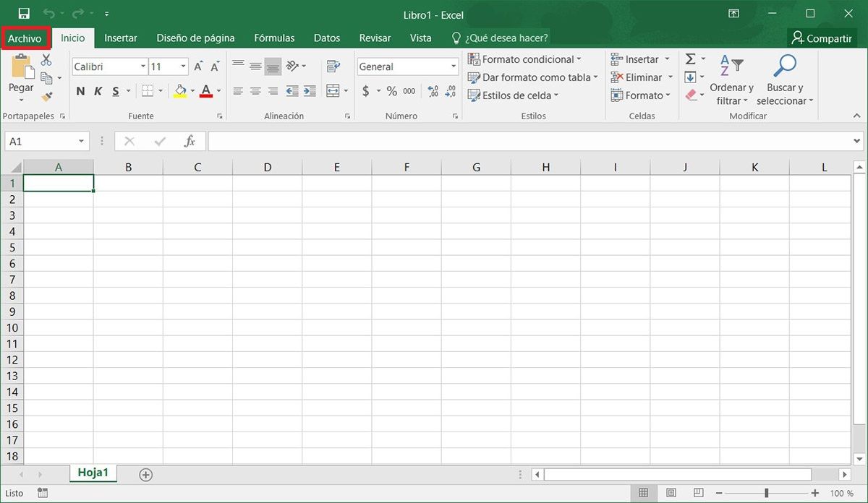Click the Compartir button

point(822,38)
